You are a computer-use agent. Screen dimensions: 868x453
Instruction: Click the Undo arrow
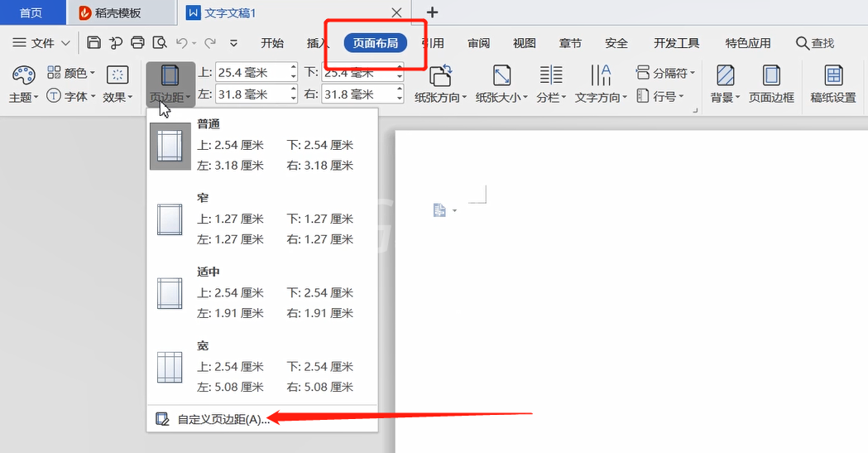[181, 42]
